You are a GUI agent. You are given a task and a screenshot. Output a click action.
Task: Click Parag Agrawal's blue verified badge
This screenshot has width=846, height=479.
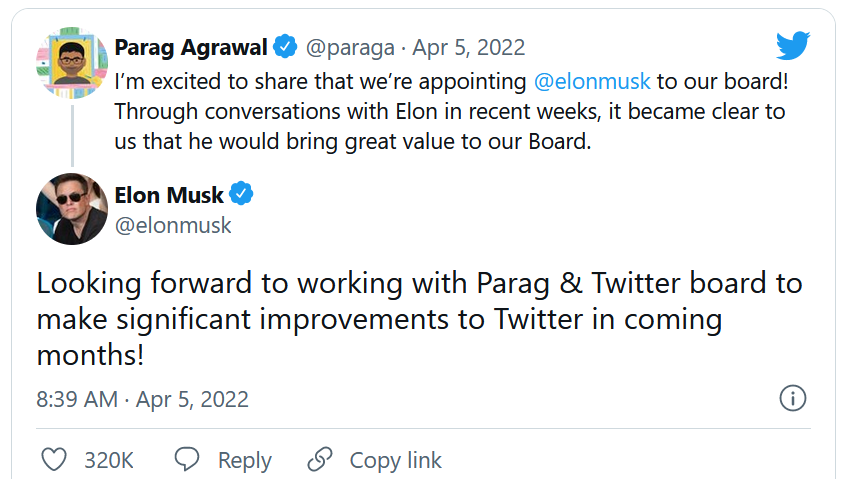click(x=286, y=47)
